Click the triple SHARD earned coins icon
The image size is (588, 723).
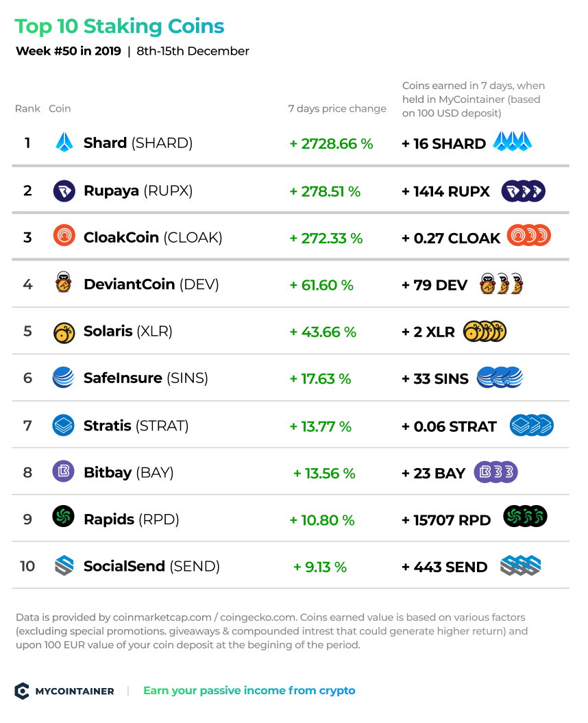513,141
